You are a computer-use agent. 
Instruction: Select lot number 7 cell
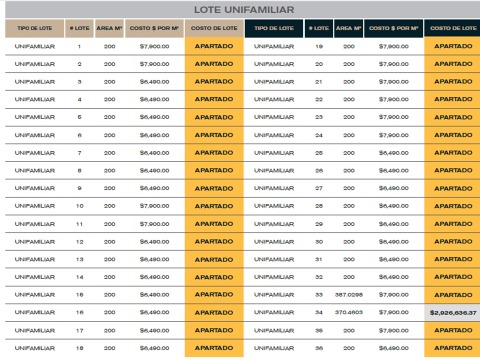79,153
